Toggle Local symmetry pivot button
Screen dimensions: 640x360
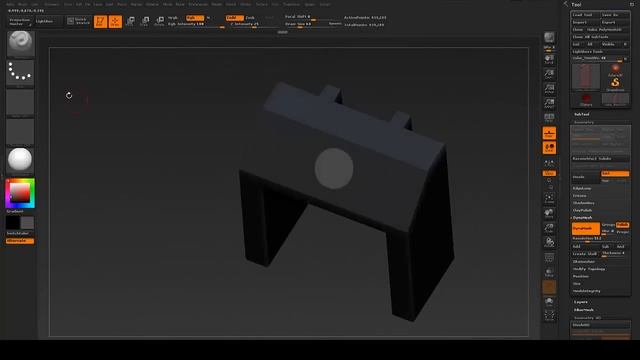point(549,148)
